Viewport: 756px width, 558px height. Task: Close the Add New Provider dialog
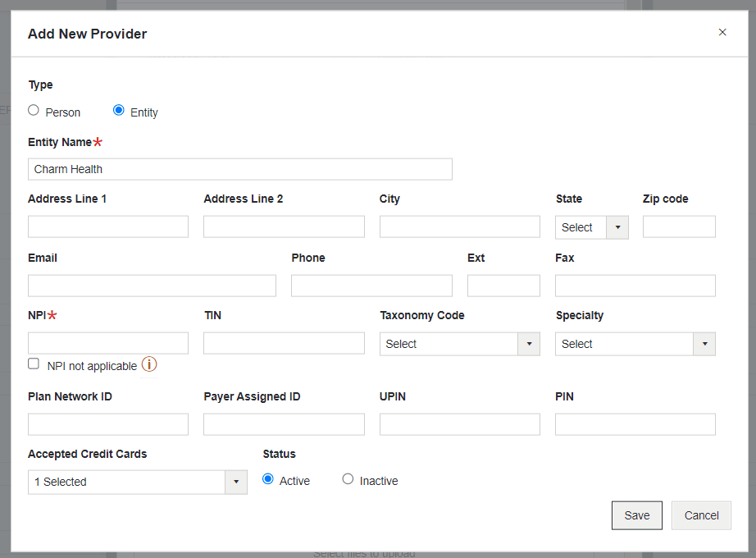(x=722, y=32)
